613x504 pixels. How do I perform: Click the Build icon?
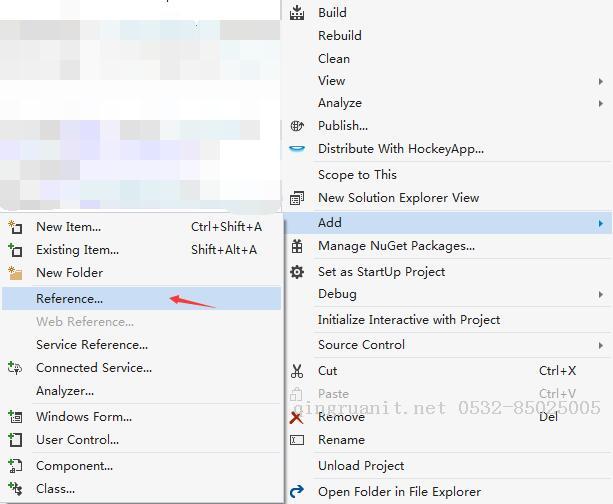[x=297, y=13]
